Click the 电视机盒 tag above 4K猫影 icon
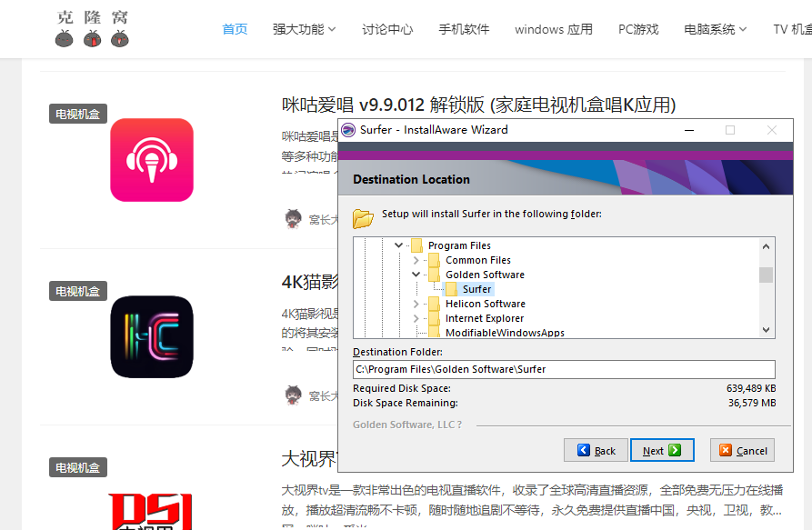 tap(78, 292)
